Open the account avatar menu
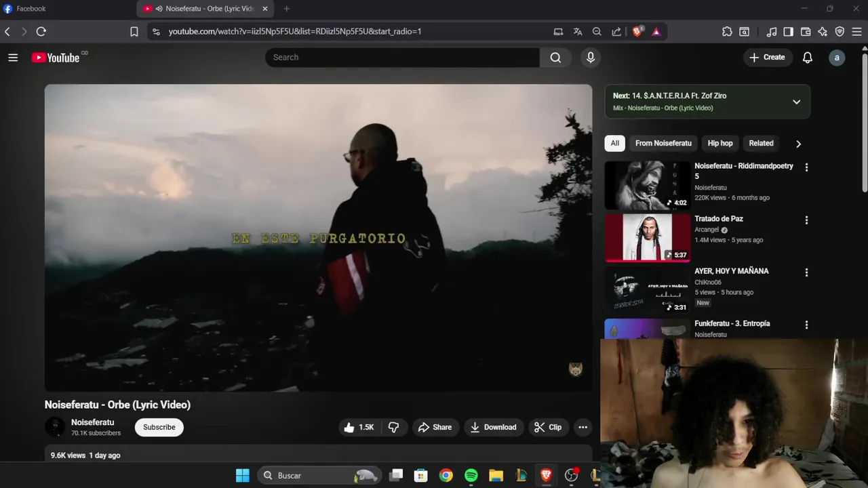This screenshot has width=868, height=488. pos(837,58)
